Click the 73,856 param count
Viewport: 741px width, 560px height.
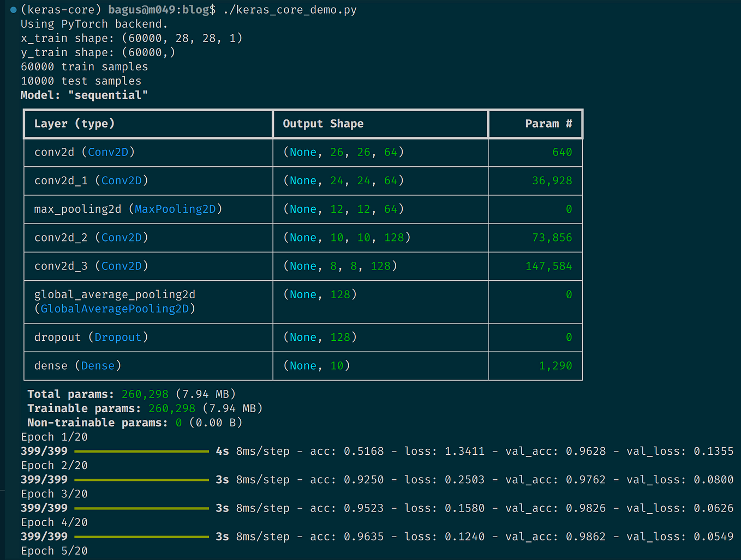[552, 237]
